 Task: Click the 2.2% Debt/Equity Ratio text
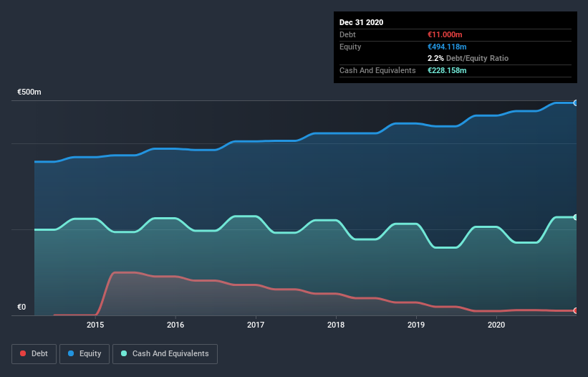pos(468,59)
